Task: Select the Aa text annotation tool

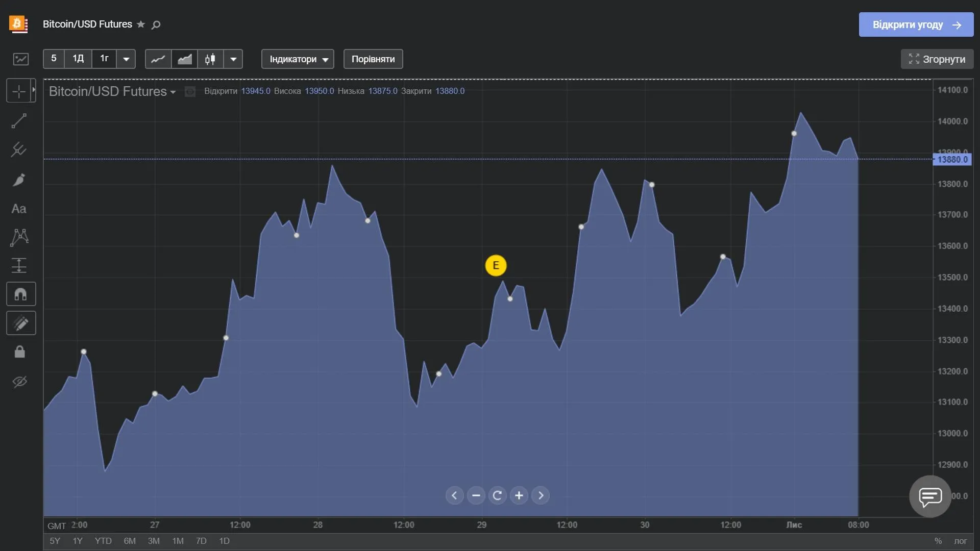Action: (x=20, y=209)
